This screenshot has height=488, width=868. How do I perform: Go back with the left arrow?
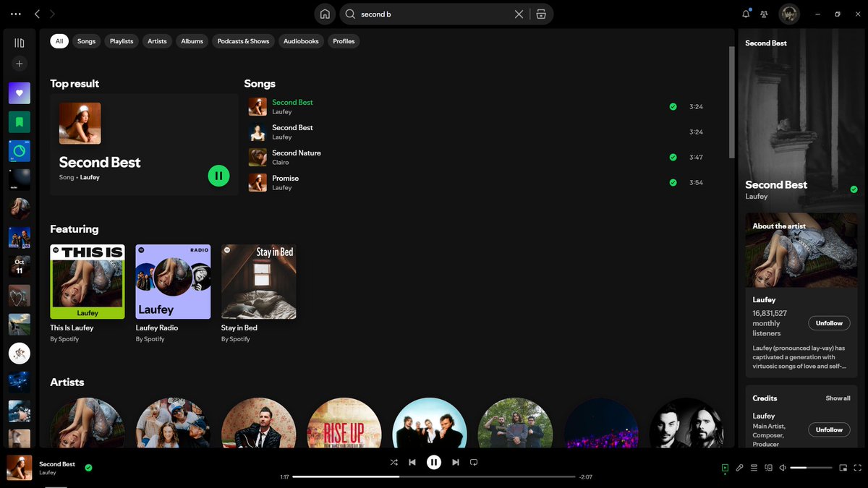pos(38,14)
